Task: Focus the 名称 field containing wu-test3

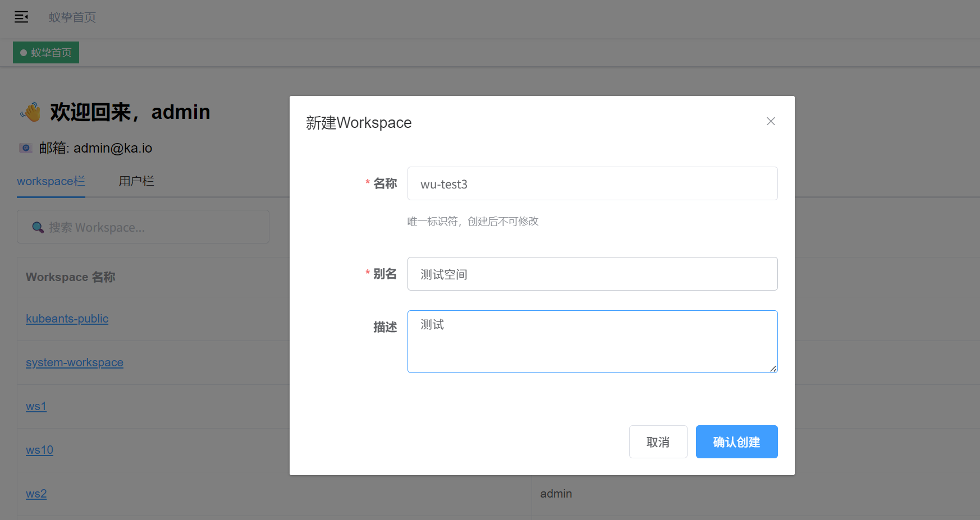Action: (592, 184)
